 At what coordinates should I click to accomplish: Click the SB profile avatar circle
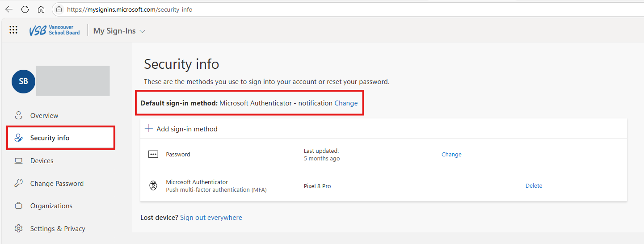[x=23, y=82]
